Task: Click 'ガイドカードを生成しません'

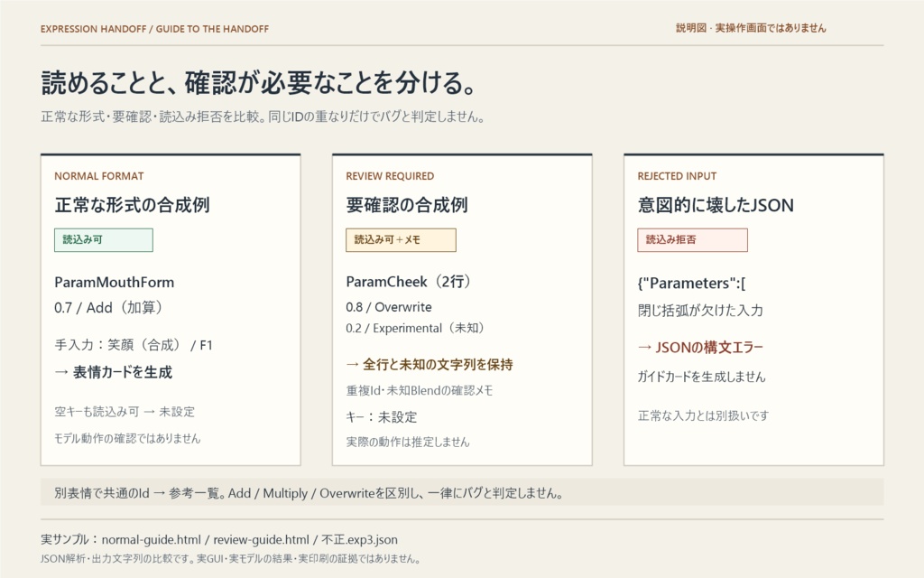Action: (701, 377)
